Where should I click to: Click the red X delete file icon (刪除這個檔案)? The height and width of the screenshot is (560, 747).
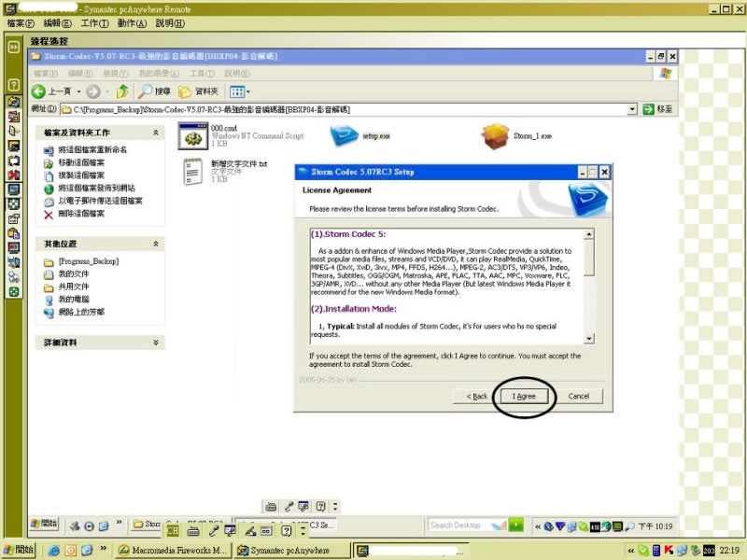(x=49, y=215)
